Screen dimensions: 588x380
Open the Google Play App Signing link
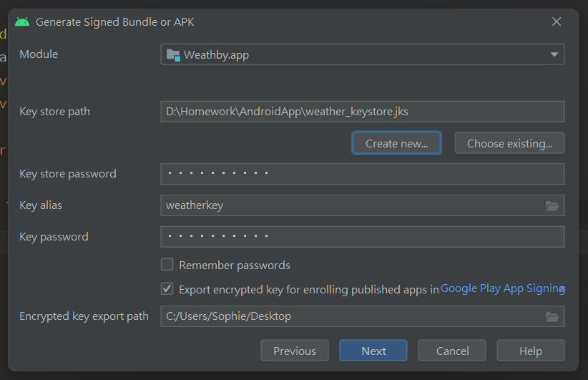(501, 288)
